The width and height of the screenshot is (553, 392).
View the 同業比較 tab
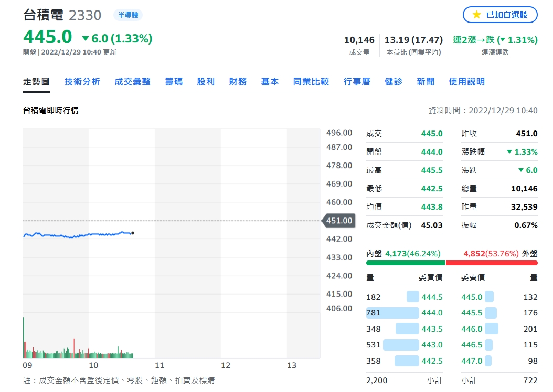[x=311, y=82]
